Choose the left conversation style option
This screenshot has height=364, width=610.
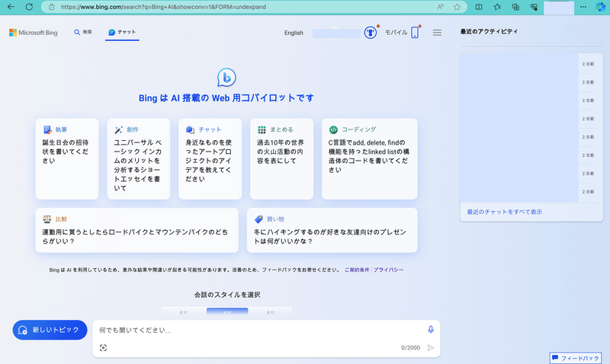[x=184, y=311]
